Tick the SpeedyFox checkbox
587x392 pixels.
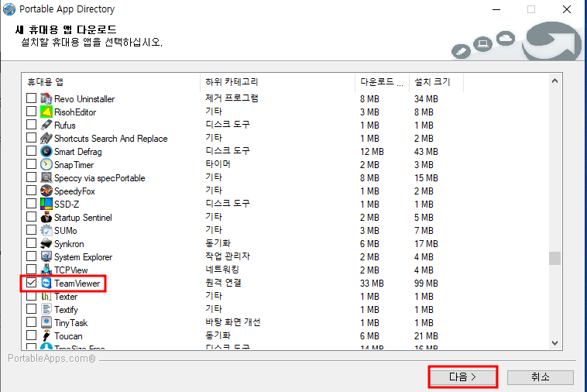32,191
